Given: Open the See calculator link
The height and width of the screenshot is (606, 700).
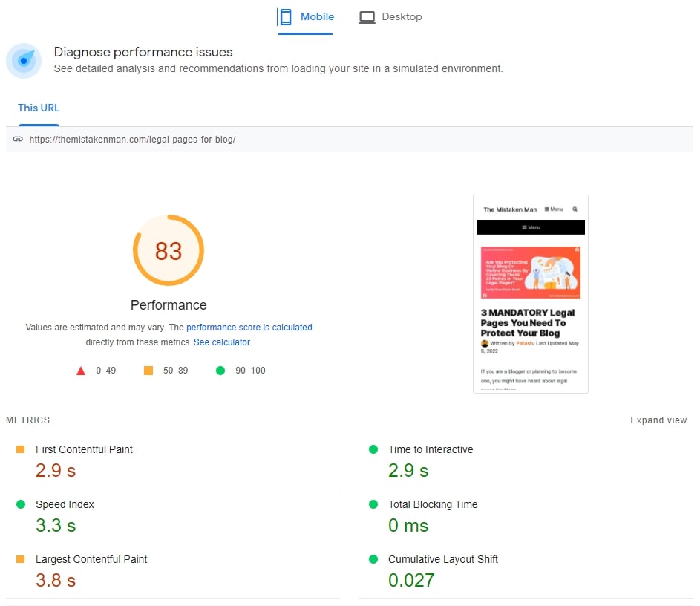Looking at the screenshot, I should click(222, 342).
